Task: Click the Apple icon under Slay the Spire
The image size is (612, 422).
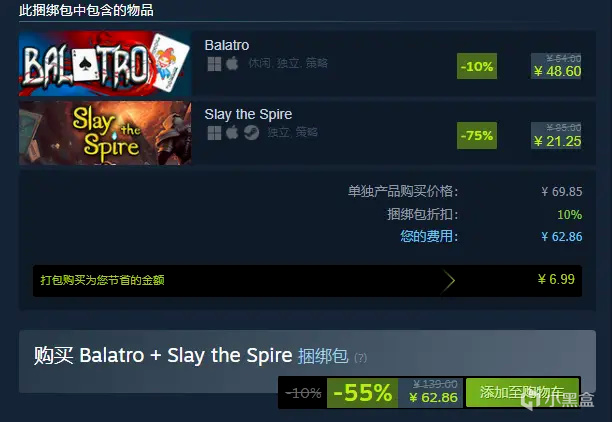Action: pyautogui.click(x=232, y=132)
